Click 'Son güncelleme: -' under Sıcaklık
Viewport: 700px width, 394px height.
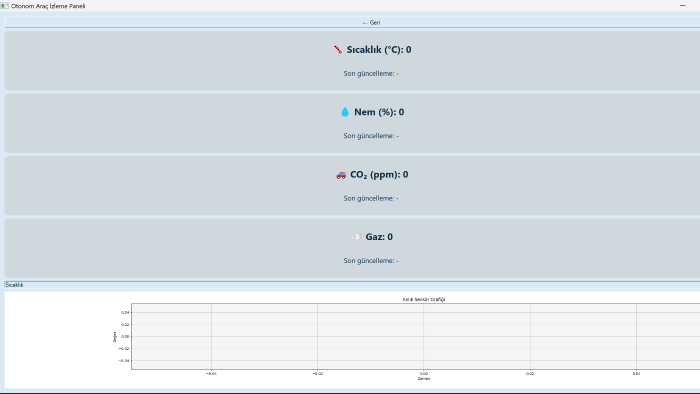371,74
